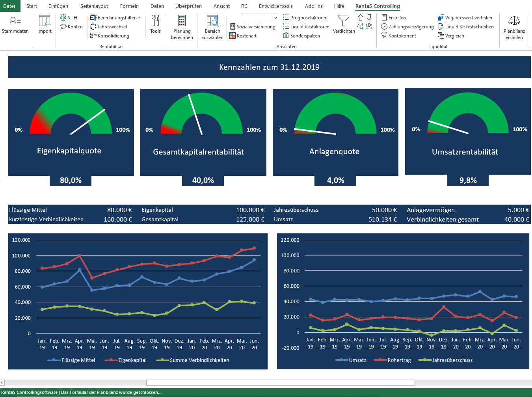Click the Umsatz legend entry

(351, 360)
